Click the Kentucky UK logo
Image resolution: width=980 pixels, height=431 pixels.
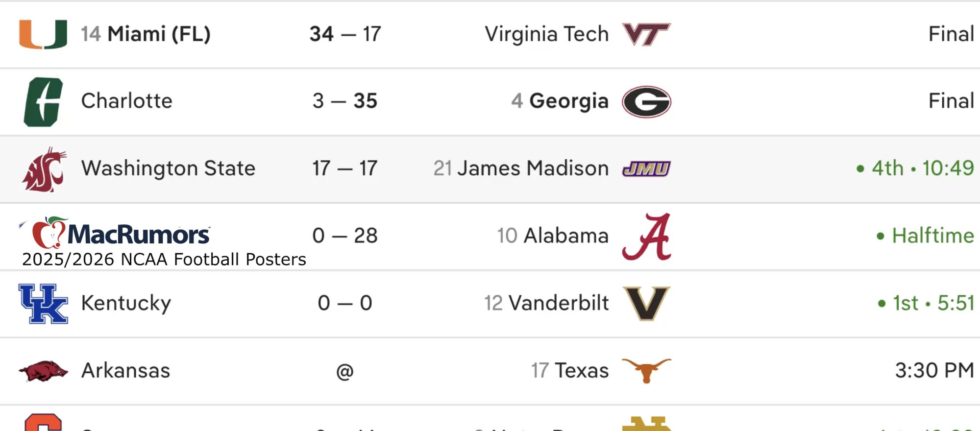(42, 303)
